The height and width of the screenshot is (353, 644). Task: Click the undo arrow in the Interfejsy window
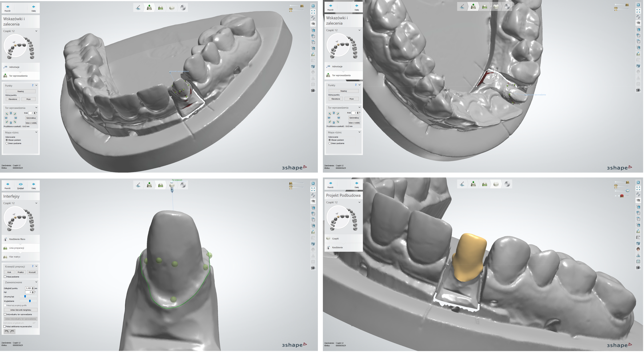point(7,332)
